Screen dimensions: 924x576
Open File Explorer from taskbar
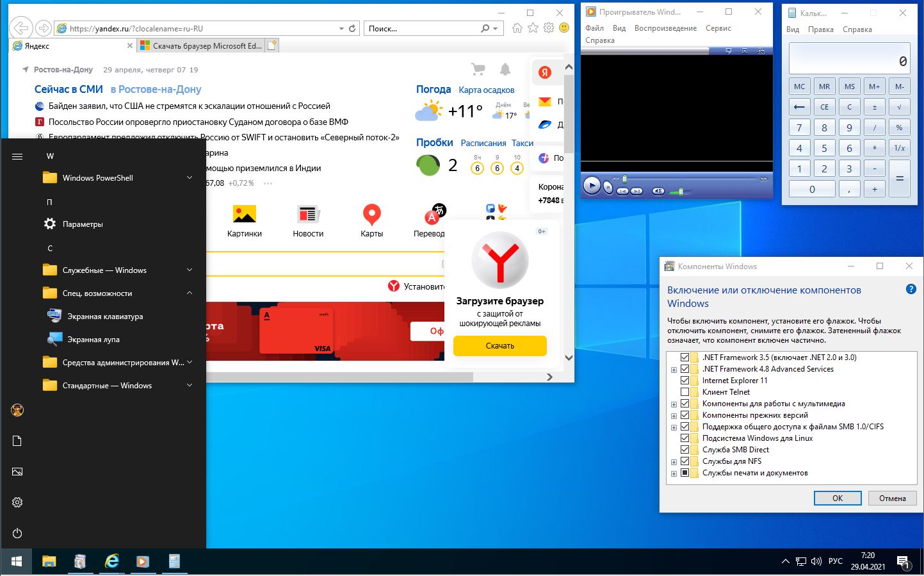(x=49, y=562)
